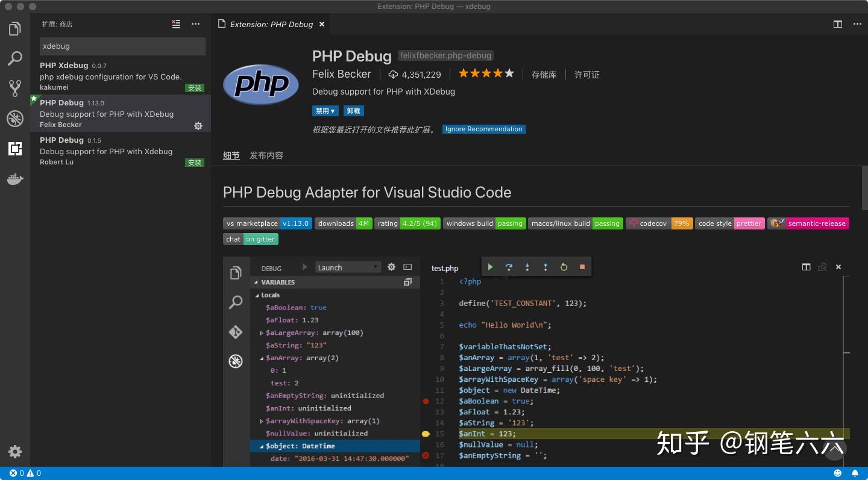The image size is (868, 480).
Task: Click the chat on gitter badge
Action: 251,239
